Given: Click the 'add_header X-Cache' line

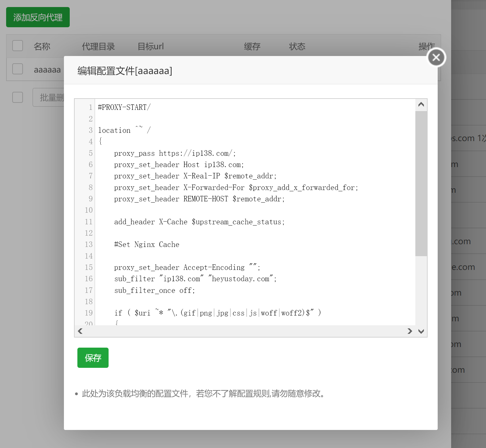Looking at the screenshot, I should click(199, 222).
